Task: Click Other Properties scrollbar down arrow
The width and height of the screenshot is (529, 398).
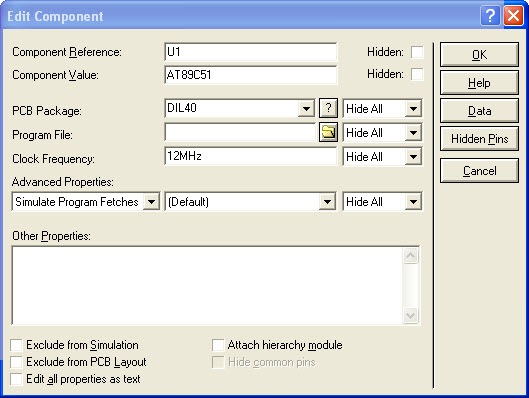Action: [410, 316]
